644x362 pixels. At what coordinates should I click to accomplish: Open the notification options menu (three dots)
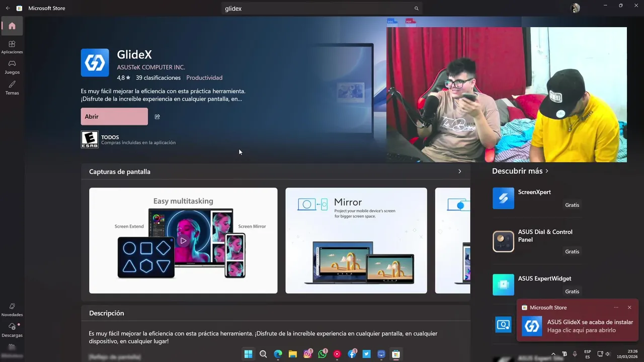[616, 307]
